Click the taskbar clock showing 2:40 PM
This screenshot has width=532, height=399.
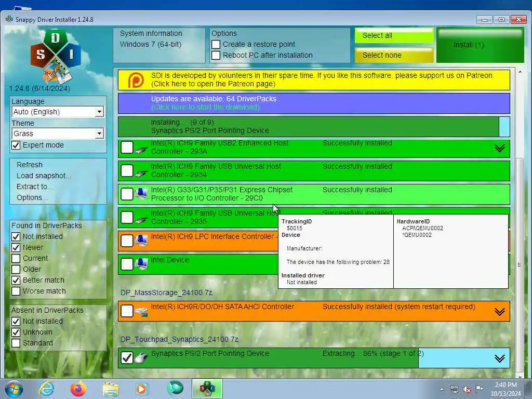coord(506,389)
